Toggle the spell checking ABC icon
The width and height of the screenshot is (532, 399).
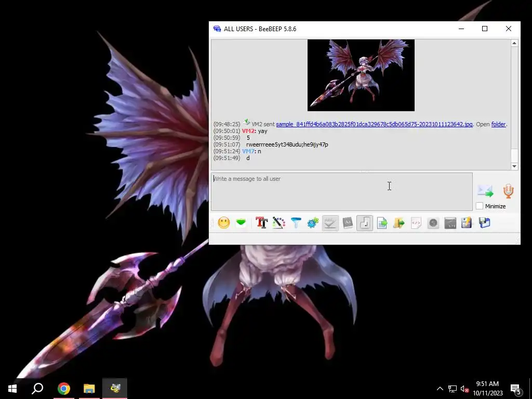coord(330,223)
